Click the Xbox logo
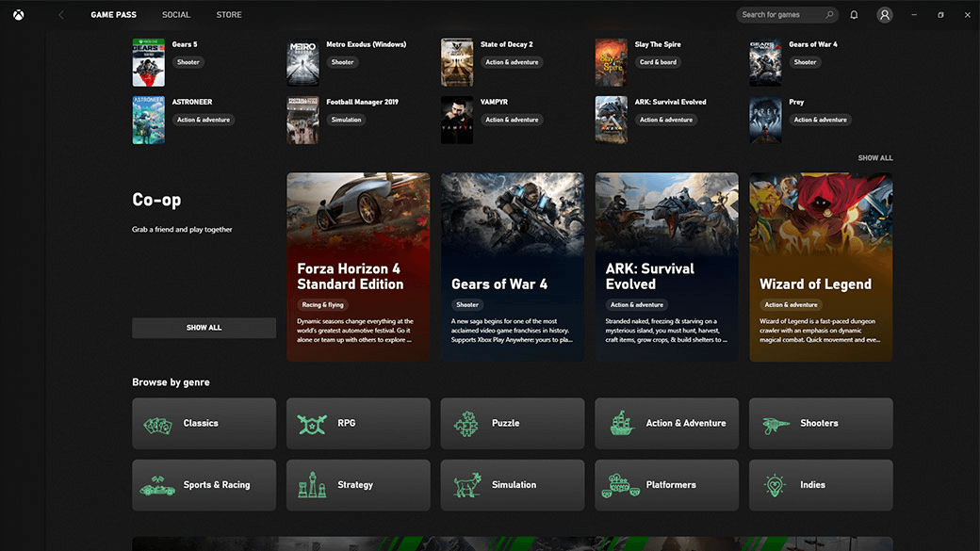This screenshot has width=980, height=551. [x=18, y=14]
